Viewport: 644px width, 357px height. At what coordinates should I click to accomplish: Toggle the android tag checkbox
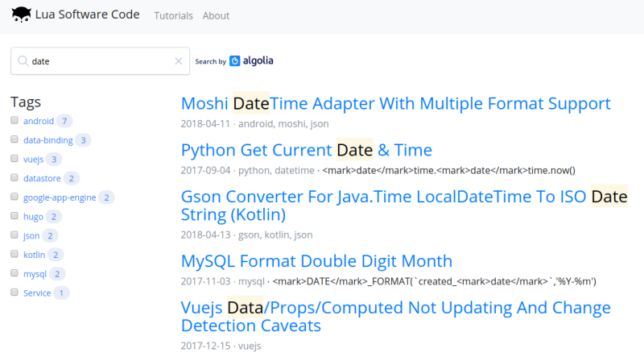pyautogui.click(x=14, y=120)
